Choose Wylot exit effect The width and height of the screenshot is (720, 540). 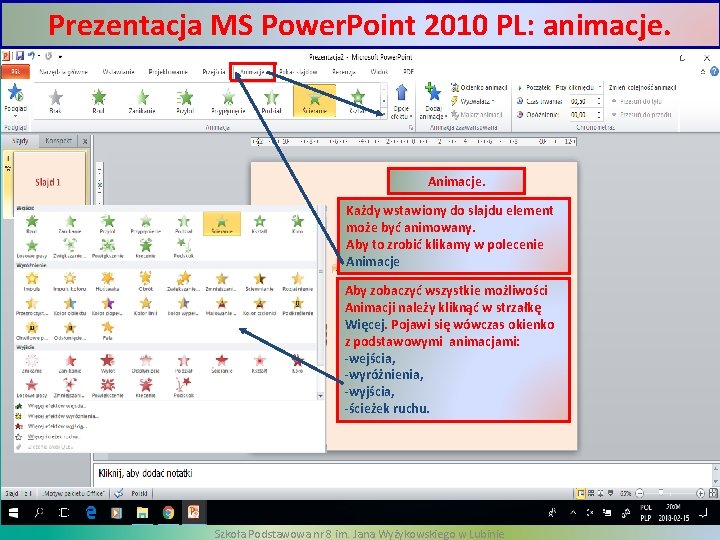point(107,364)
